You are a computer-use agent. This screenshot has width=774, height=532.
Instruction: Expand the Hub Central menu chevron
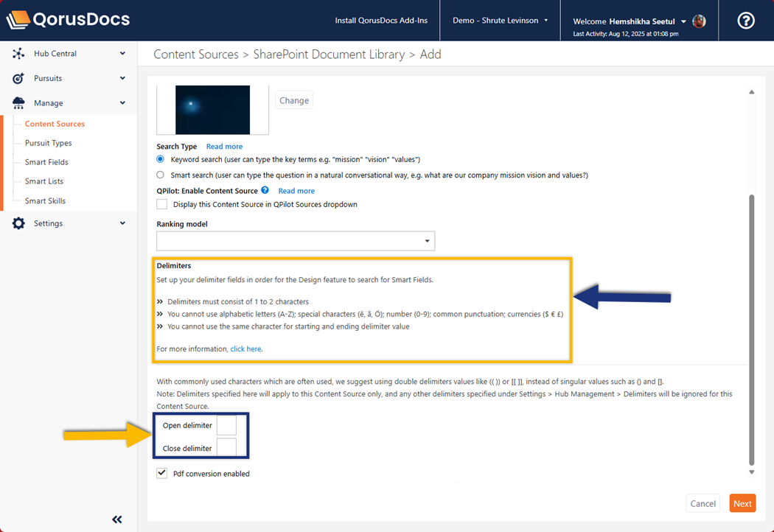[122, 54]
